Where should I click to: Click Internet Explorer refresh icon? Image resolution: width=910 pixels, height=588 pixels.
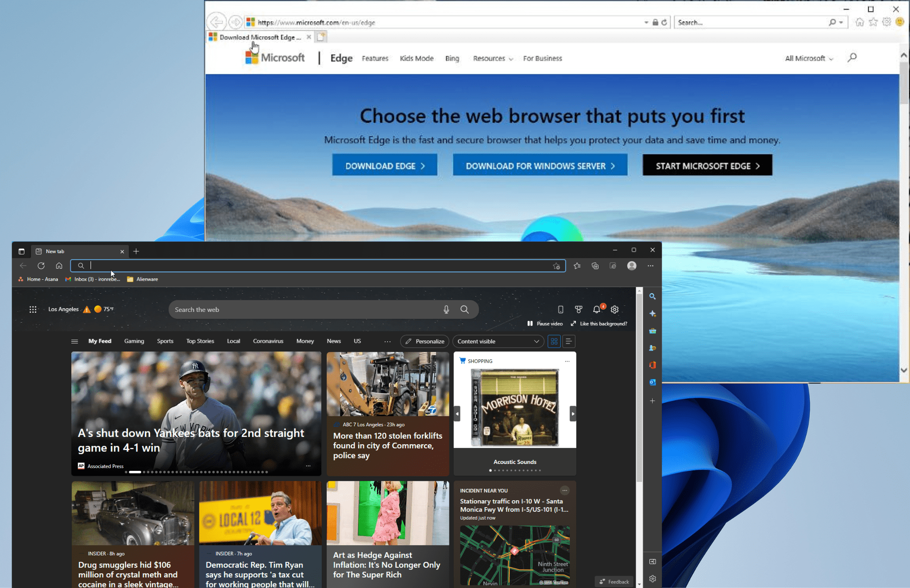(664, 22)
